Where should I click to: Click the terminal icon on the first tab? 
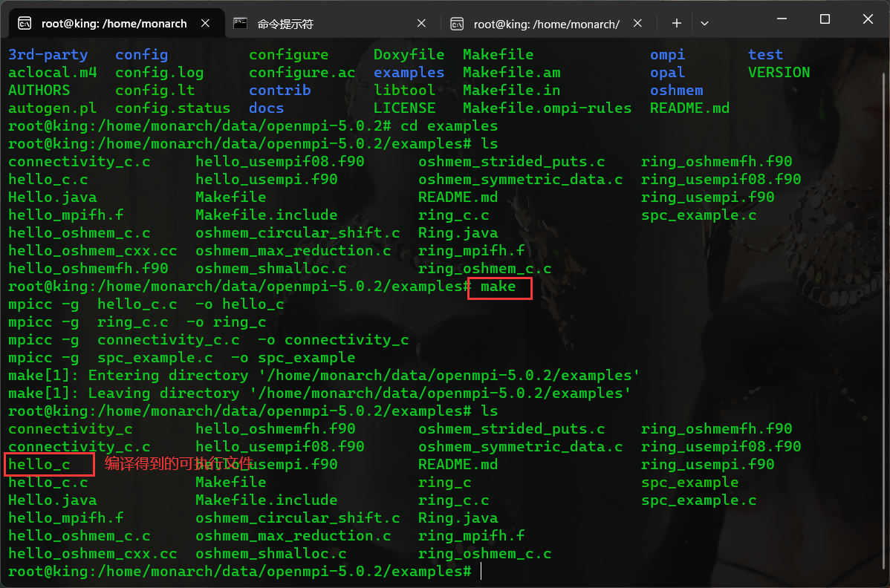pyautogui.click(x=25, y=23)
